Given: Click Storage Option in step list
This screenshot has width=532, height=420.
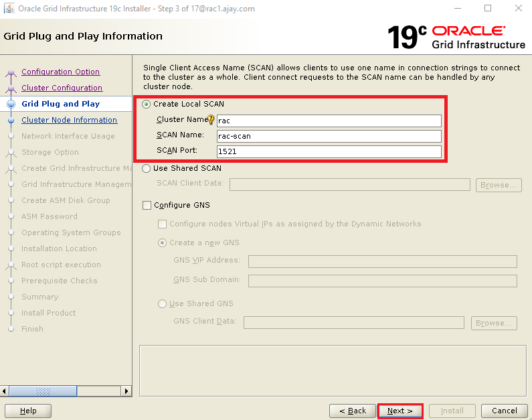Looking at the screenshot, I should (50, 152).
